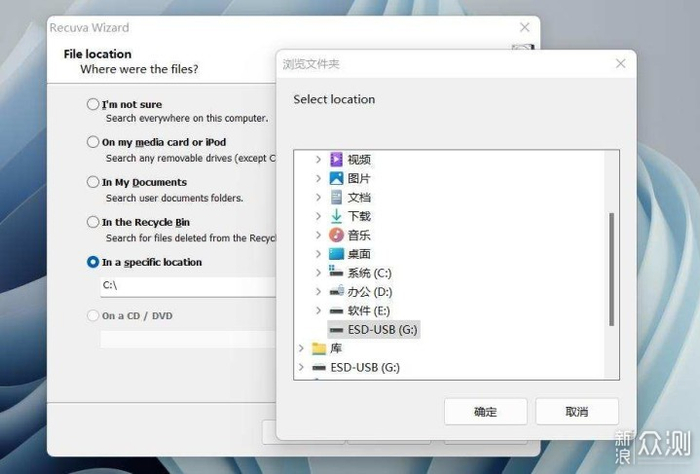The width and height of the screenshot is (700, 474).
Task: Expand the 下载 tree node
Action: (x=318, y=216)
